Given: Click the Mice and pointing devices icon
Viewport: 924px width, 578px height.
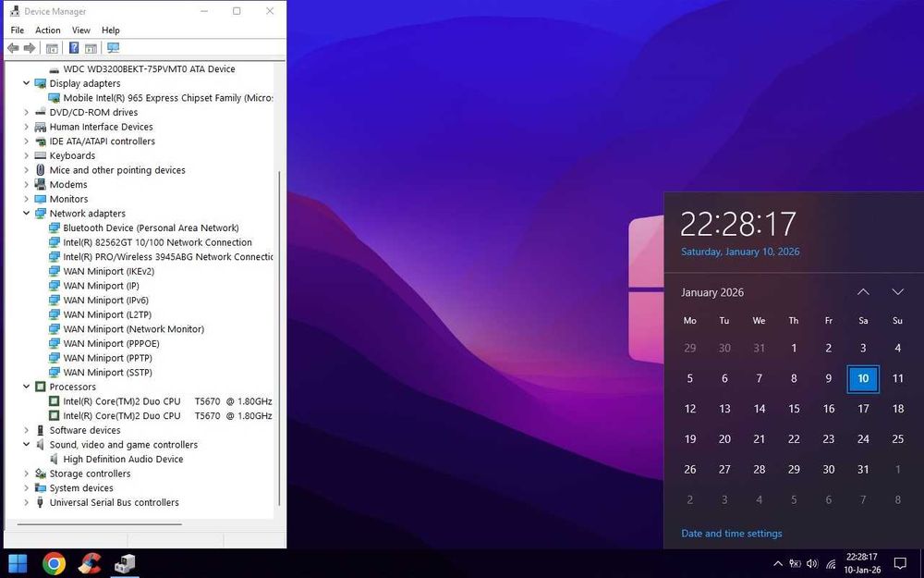Looking at the screenshot, I should (x=40, y=170).
